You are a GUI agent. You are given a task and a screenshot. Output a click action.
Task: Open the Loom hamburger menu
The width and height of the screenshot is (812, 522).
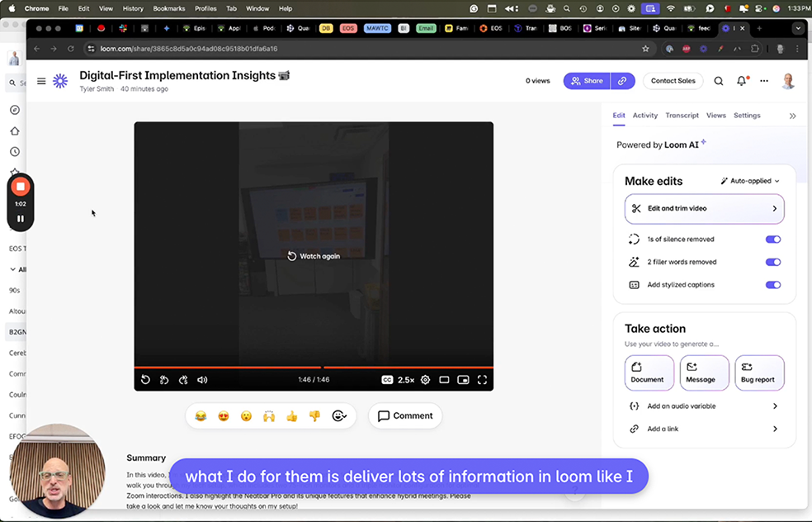click(41, 81)
